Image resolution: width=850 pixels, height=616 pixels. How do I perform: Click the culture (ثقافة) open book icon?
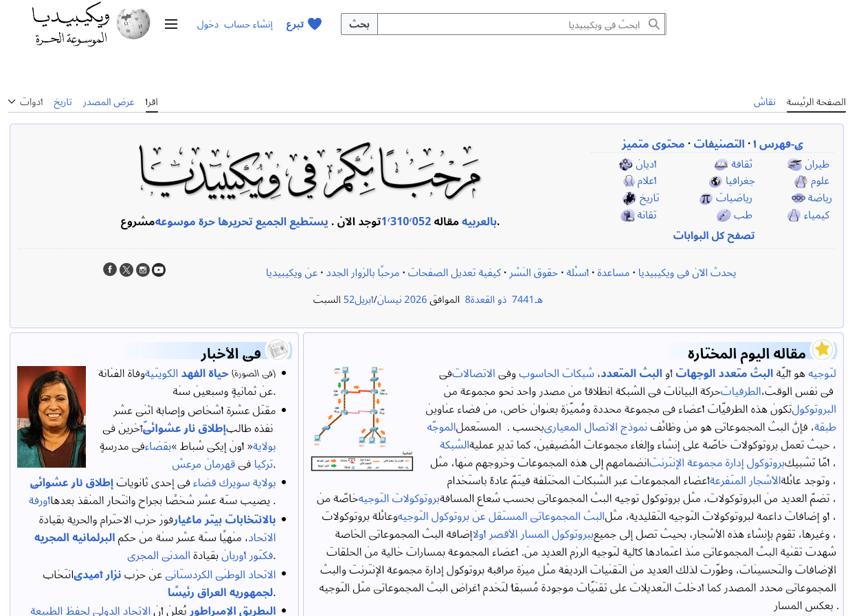pos(721,164)
